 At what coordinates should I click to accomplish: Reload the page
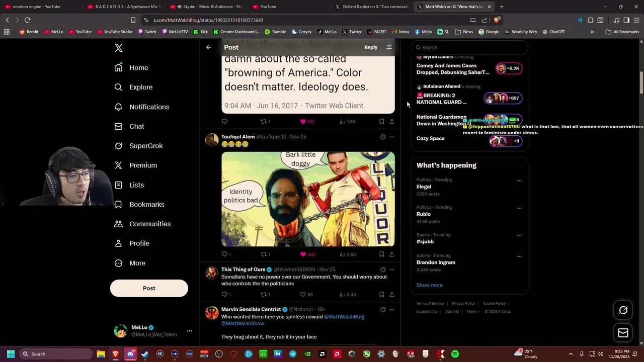click(x=27, y=20)
